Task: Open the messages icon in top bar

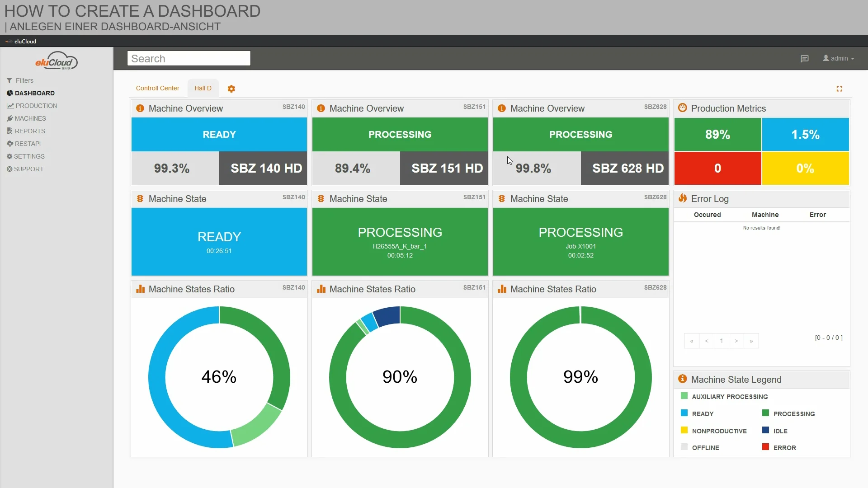Action: 805,58
